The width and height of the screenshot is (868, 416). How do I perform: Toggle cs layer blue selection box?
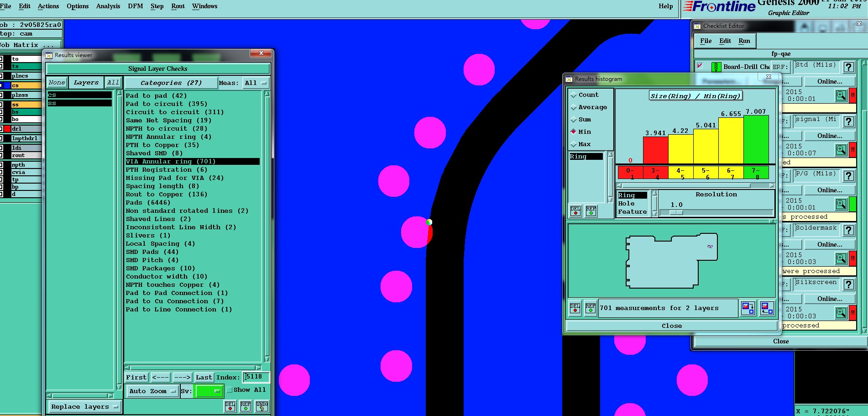[x=7, y=85]
